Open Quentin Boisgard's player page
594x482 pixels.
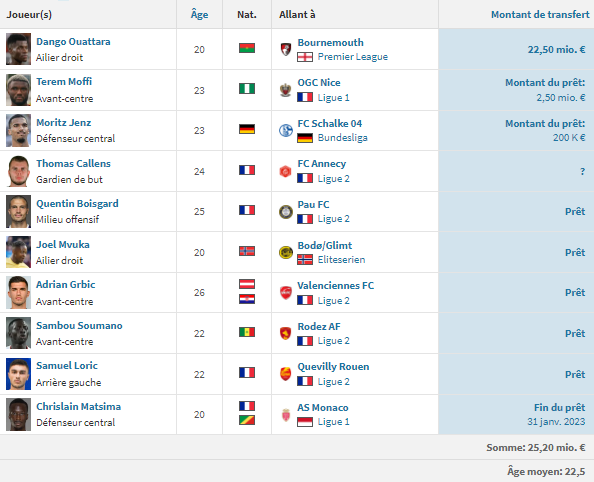point(77,203)
